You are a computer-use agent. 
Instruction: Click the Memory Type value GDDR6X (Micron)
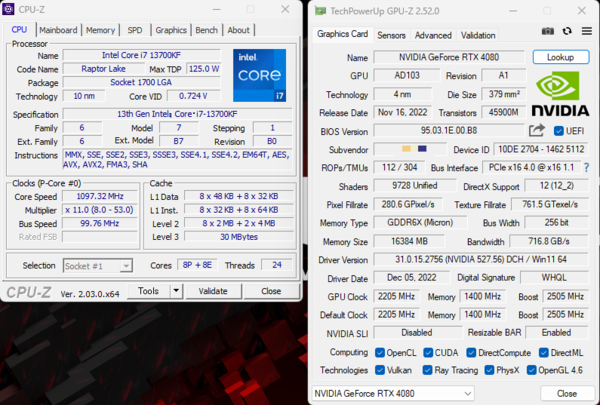click(x=420, y=222)
